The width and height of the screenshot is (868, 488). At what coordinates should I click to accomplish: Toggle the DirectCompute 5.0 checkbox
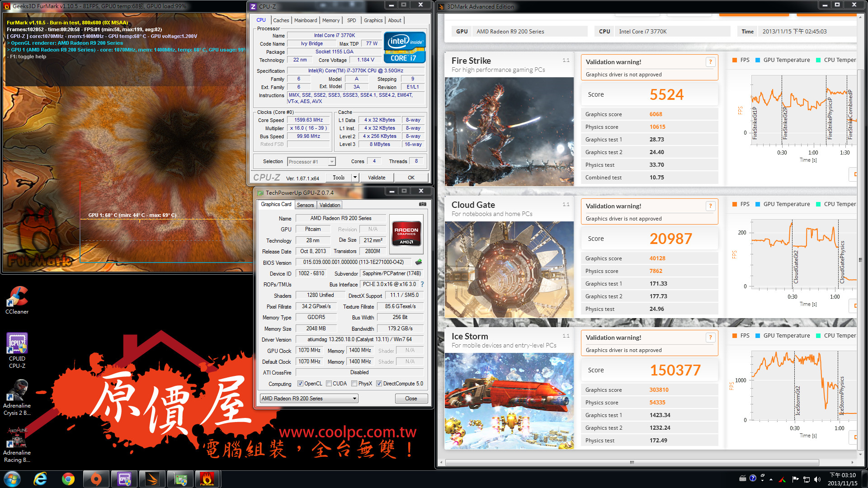pos(379,384)
